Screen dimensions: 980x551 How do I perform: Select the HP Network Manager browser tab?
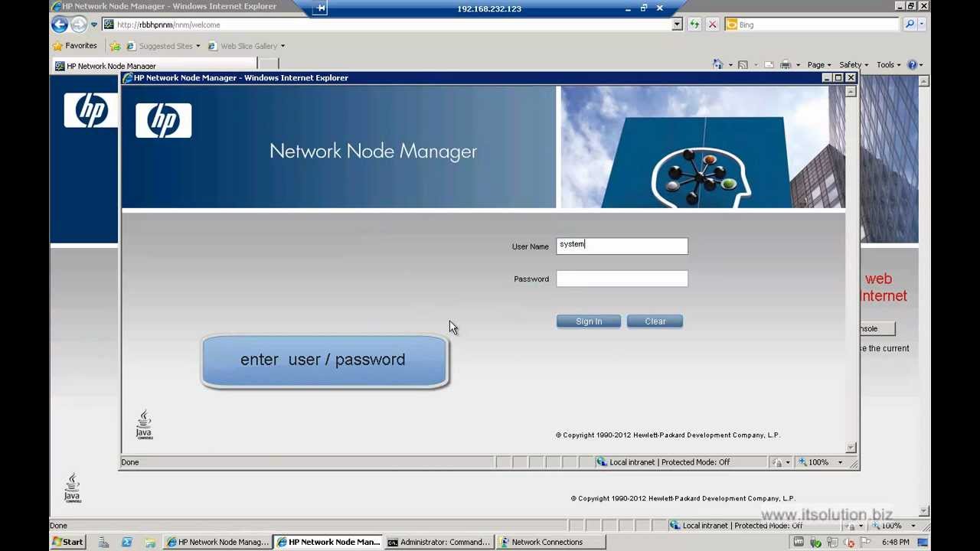(x=153, y=66)
